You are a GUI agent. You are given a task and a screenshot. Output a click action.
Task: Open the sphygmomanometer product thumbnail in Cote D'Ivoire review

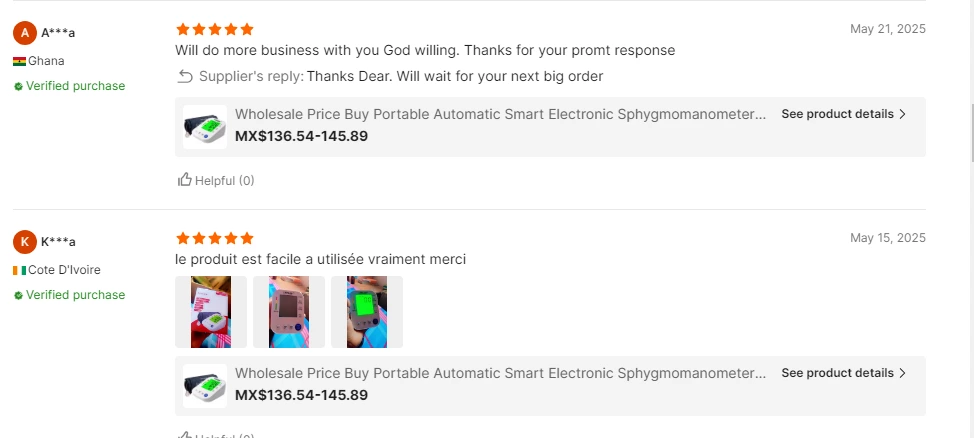point(205,386)
